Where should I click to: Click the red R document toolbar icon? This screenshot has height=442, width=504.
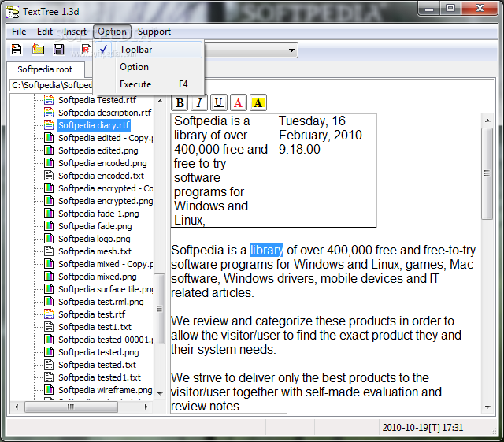[86, 49]
